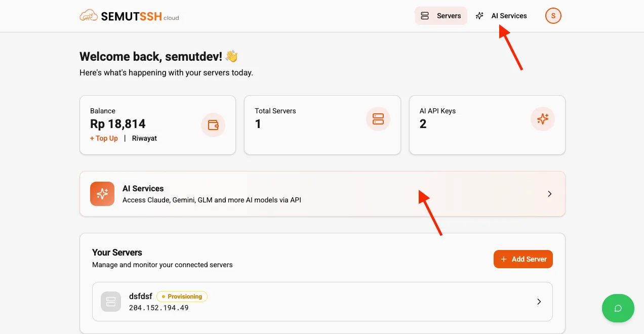Open the profile menu with the S avatar

(553, 16)
